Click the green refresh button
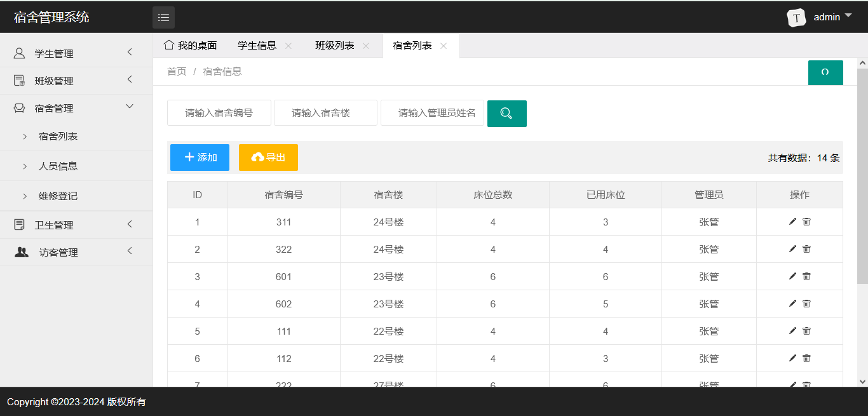Screen dimensions: 868x416 (825, 72)
